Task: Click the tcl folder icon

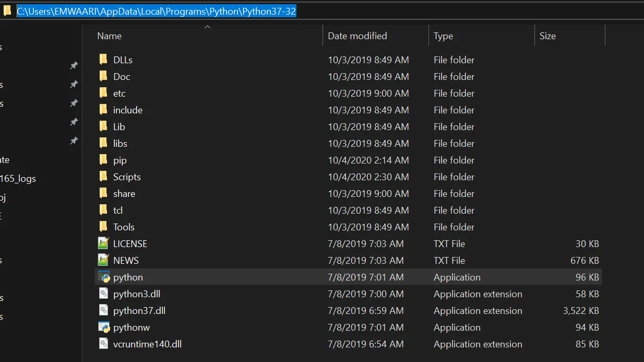Action: point(103,210)
